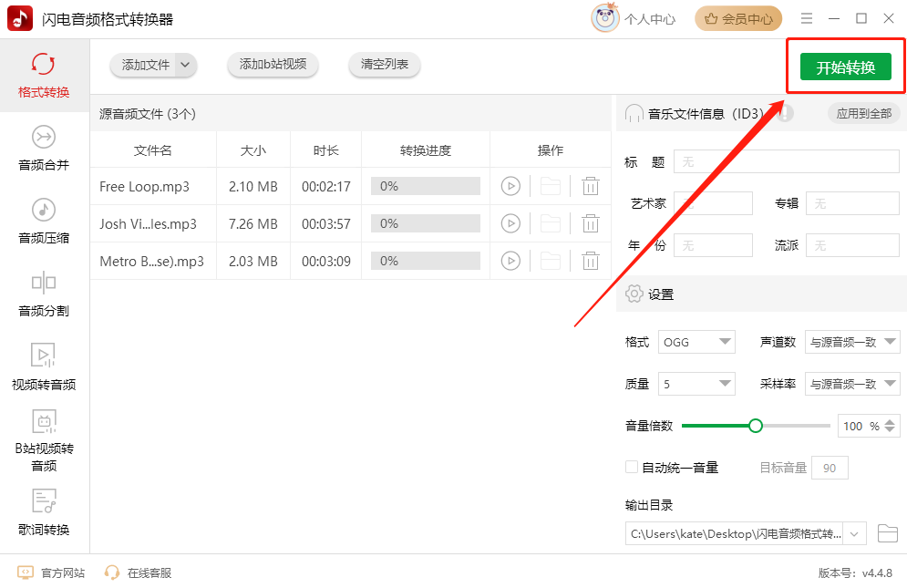Expand the 采样率 sample rate dropdown
The image size is (907, 588).
click(x=852, y=384)
